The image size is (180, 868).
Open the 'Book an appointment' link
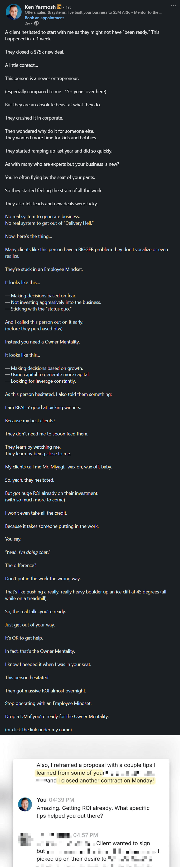(44, 18)
